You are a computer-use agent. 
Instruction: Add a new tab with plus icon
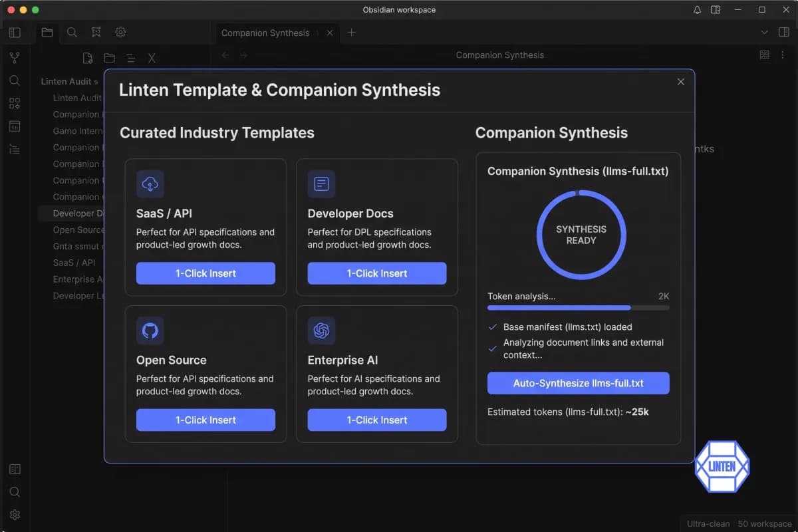352,33
